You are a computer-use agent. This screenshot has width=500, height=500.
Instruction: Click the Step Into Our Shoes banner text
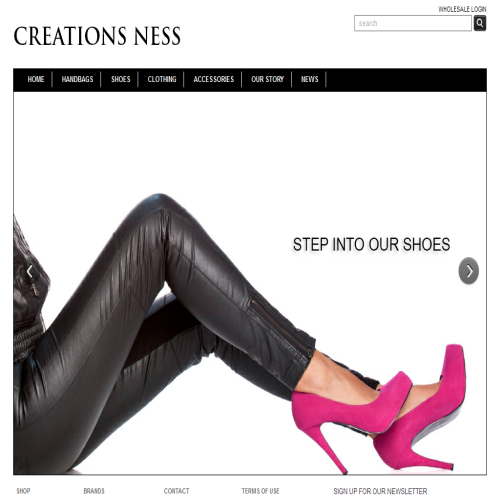(371, 244)
